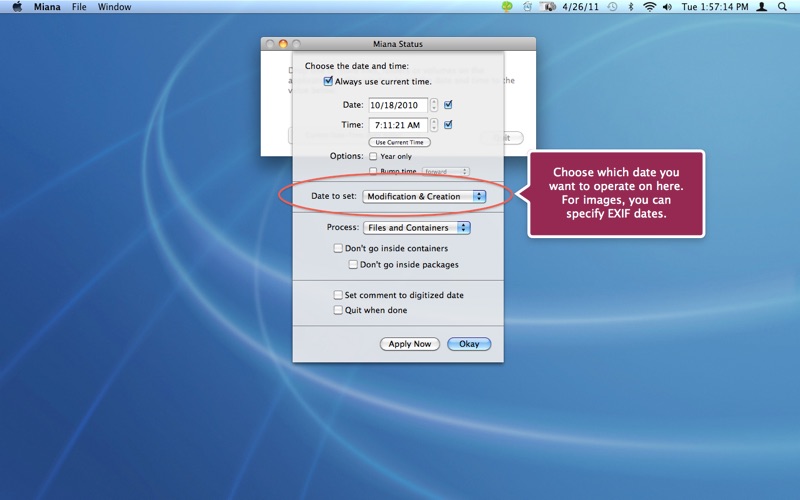This screenshot has width=800, height=500.
Task: Open the Apple menu
Action: (x=17, y=7)
